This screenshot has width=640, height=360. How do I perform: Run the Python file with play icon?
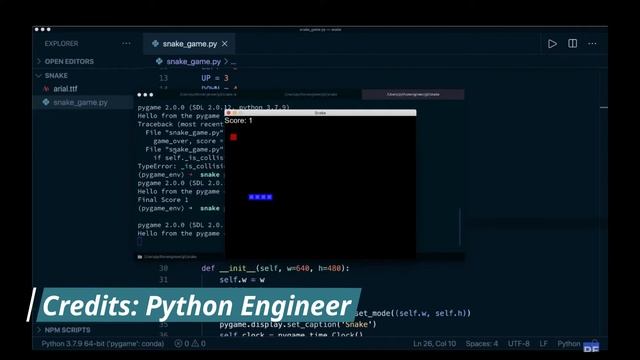point(552,44)
